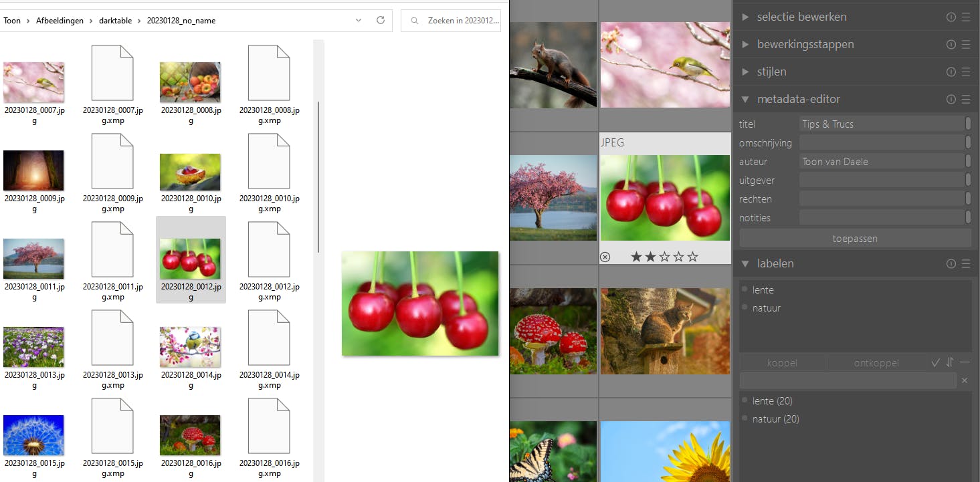Open the chevron after Afbeeldingen in breadcrumb

click(x=92, y=21)
